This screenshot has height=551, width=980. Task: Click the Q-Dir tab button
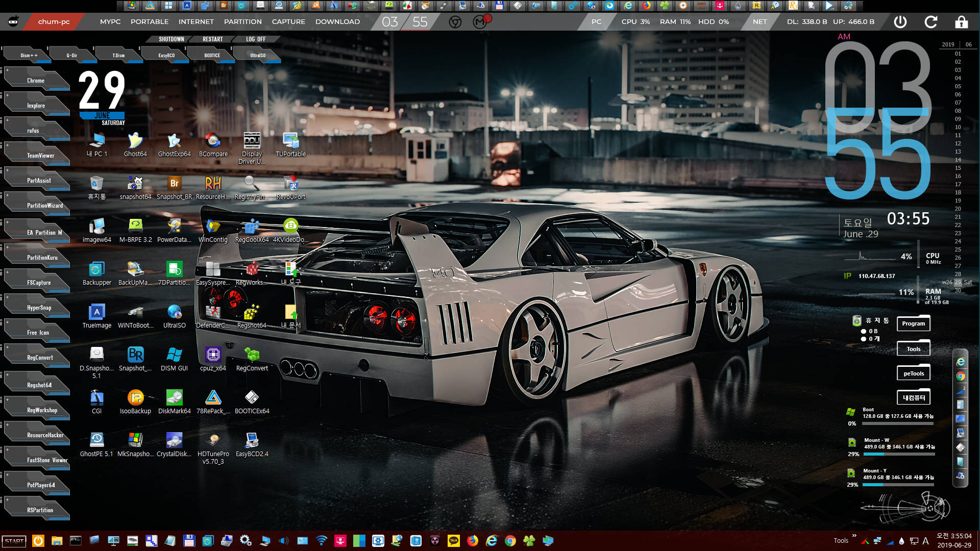point(72,55)
